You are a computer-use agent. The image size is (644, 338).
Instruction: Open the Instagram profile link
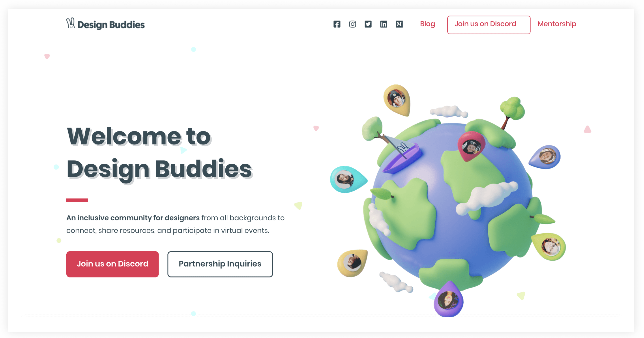pyautogui.click(x=352, y=23)
